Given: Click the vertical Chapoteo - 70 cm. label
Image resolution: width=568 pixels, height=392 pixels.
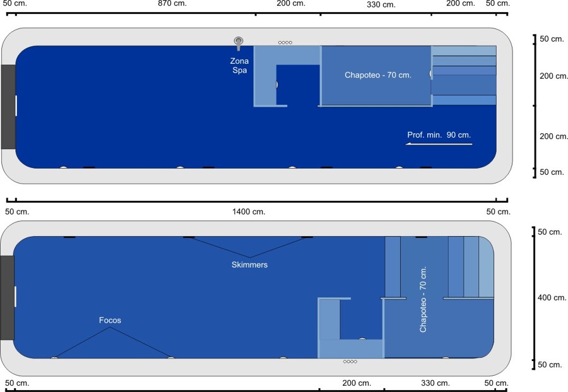Looking at the screenshot, I should pyautogui.click(x=423, y=299).
